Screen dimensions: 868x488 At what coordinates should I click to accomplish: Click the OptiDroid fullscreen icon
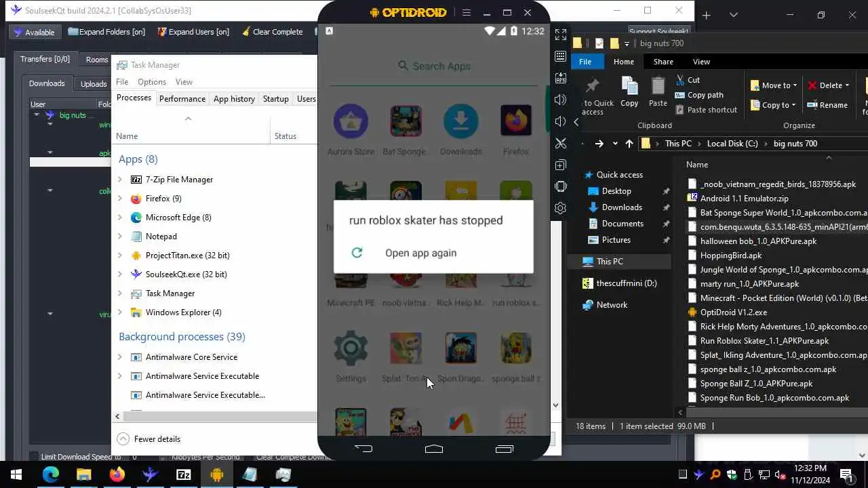pyautogui.click(x=560, y=34)
